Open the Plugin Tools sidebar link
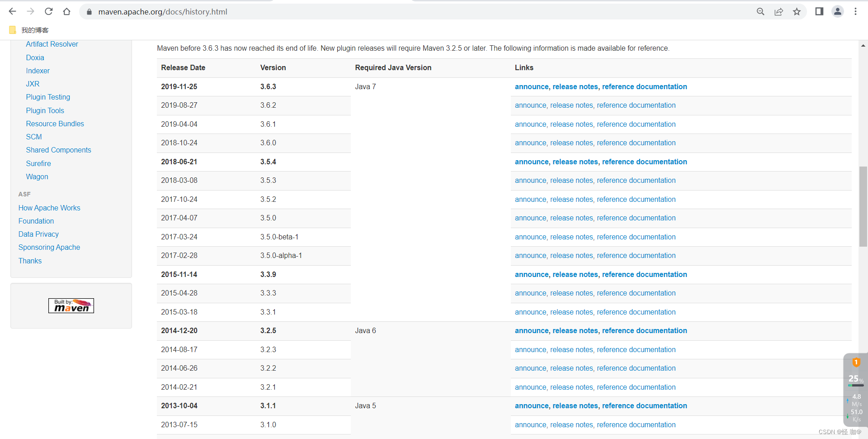Image resolution: width=868 pixels, height=439 pixels. (45, 110)
